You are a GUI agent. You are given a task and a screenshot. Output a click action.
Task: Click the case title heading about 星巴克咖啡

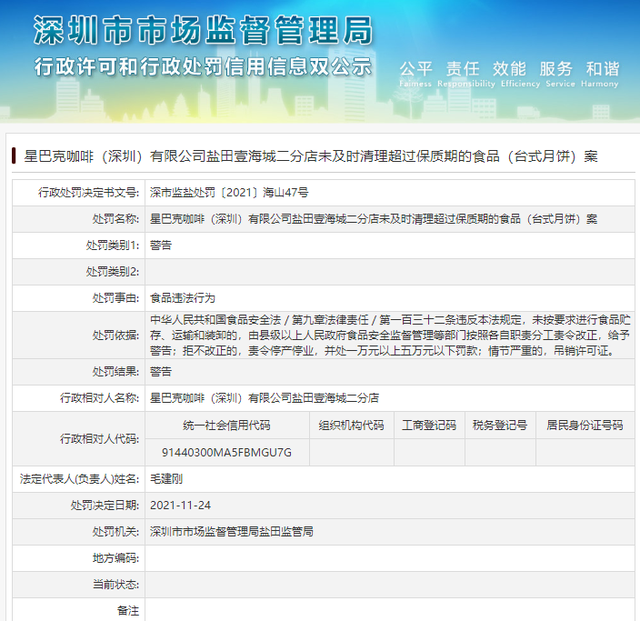(310, 157)
